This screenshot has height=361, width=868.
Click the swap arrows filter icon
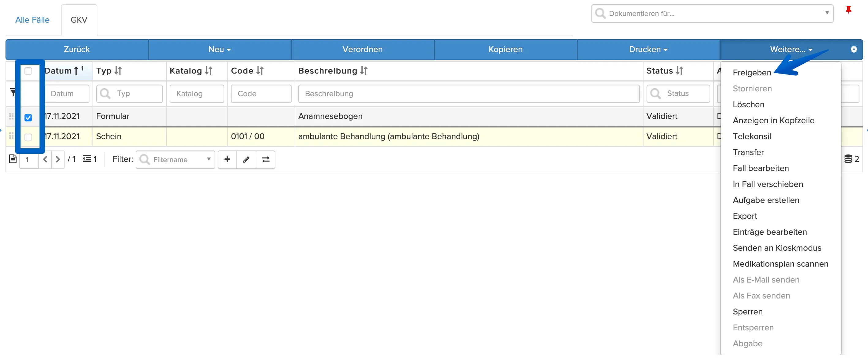click(266, 159)
